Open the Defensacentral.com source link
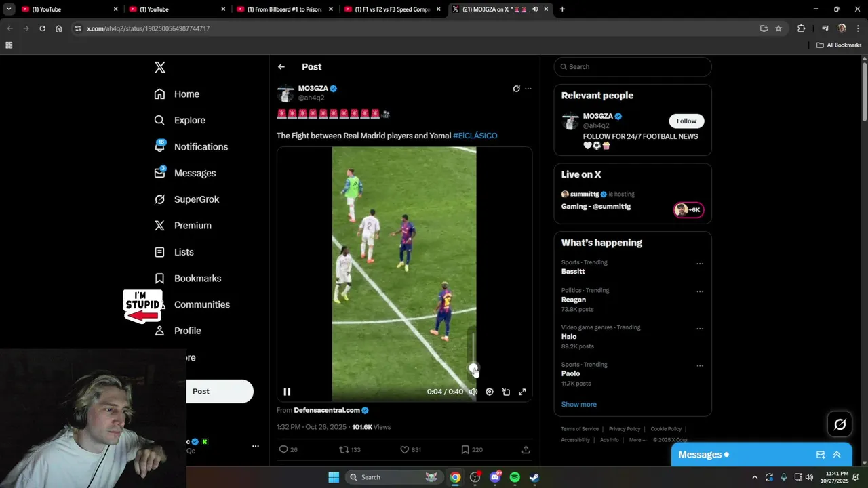Screen dimensions: 868x488 327,410
